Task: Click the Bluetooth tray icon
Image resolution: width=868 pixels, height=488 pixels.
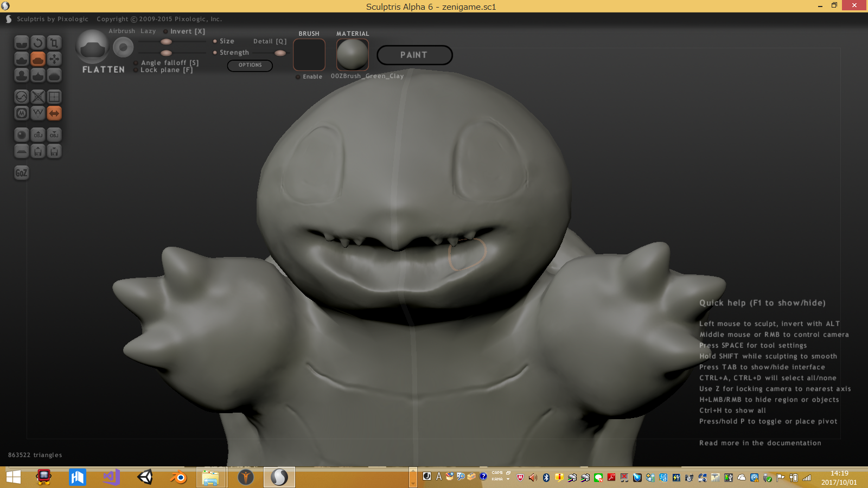Action: (x=546, y=478)
